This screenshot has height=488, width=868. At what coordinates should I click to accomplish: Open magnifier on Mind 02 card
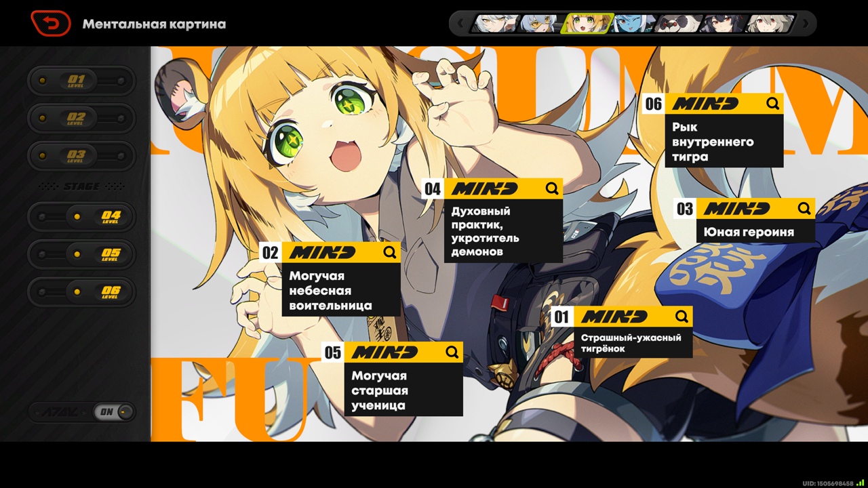pos(389,252)
